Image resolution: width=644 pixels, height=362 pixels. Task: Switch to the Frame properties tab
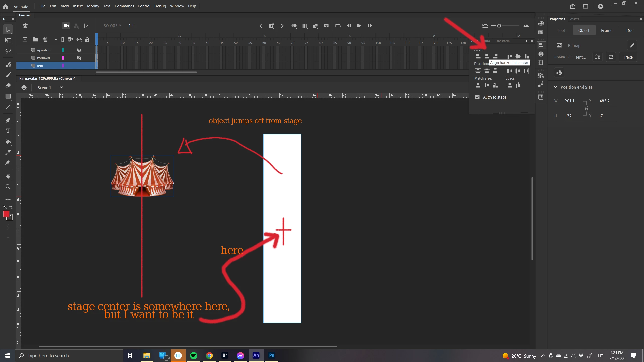pos(607,30)
